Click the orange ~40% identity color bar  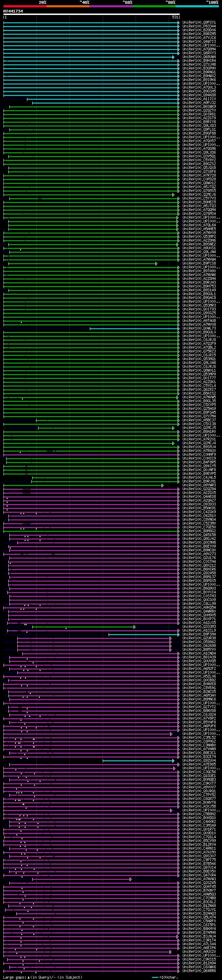[68, 6]
